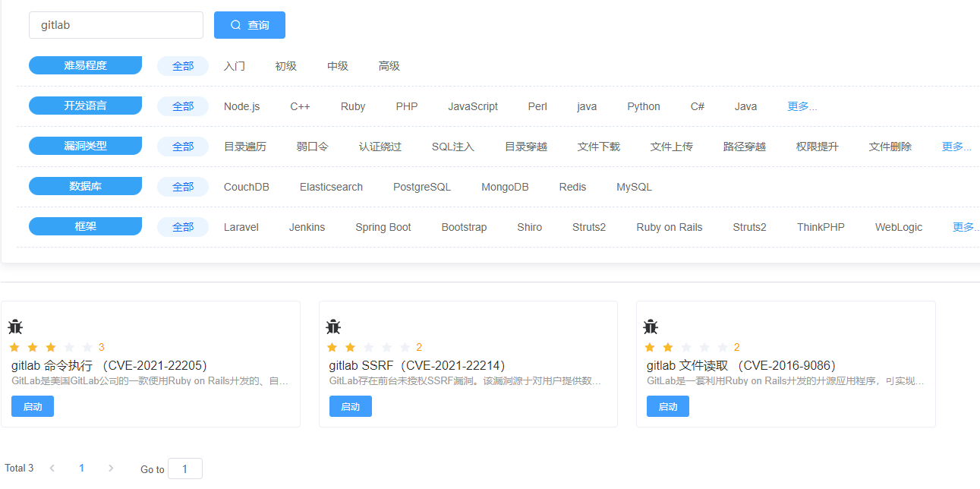Filter language by Node.js
Image resolution: width=980 pixels, height=489 pixels.
[x=241, y=106]
